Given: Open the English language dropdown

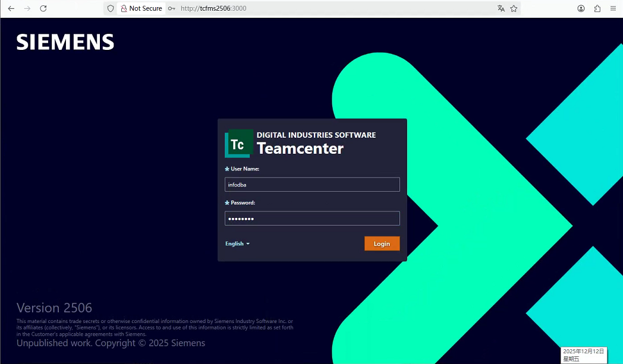Looking at the screenshot, I should click(237, 243).
